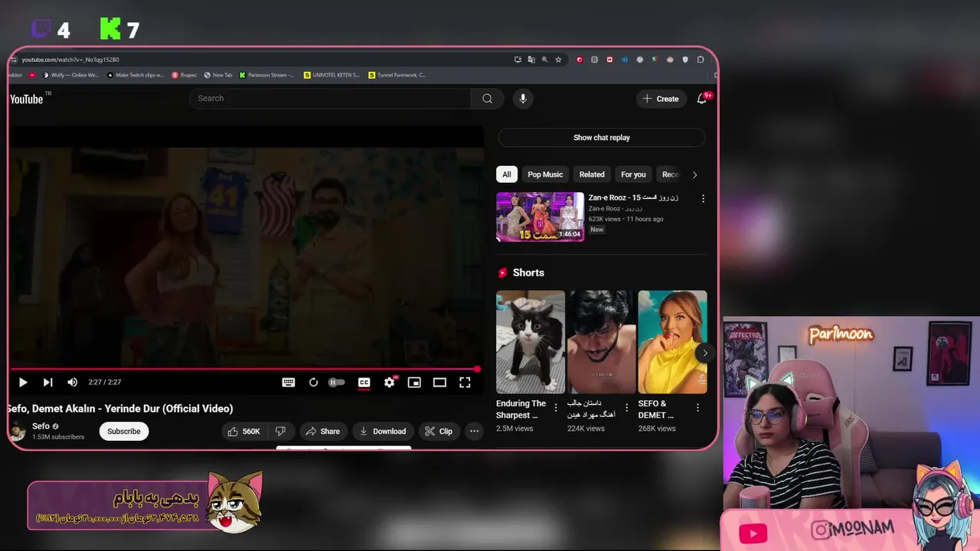Skip to next video in the player
Viewport: 980px width, 551px height.
(x=47, y=383)
